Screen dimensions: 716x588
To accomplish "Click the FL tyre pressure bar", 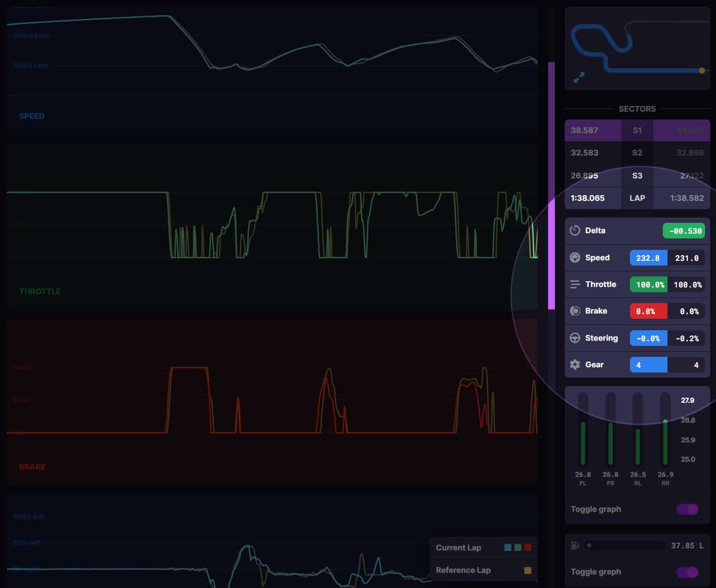I will click(x=583, y=429).
